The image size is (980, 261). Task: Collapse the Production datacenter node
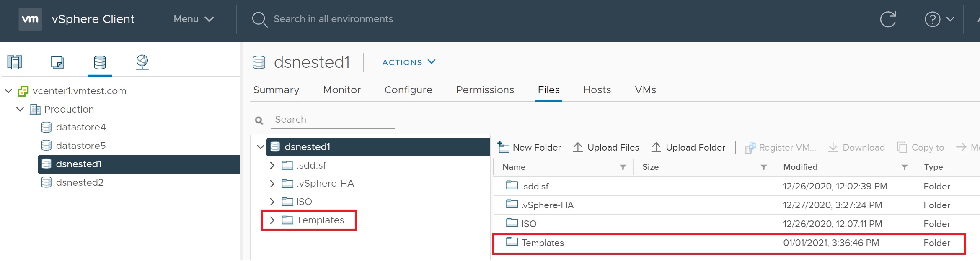20,110
